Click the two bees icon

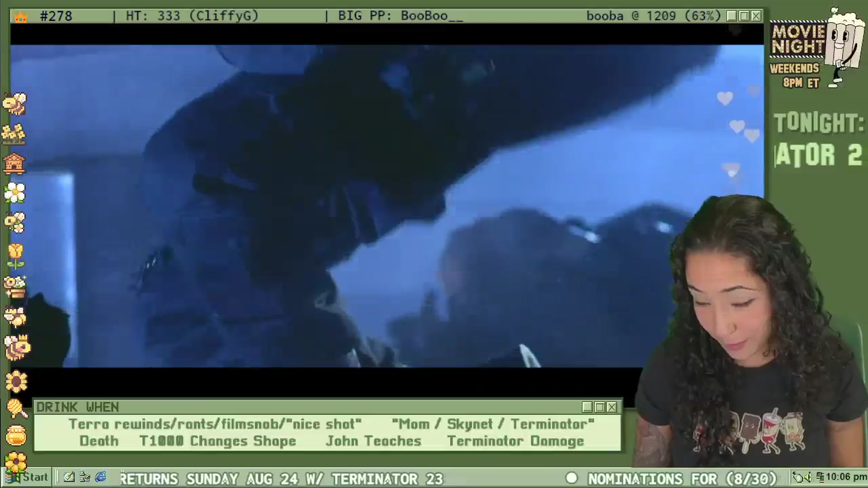coord(15,317)
